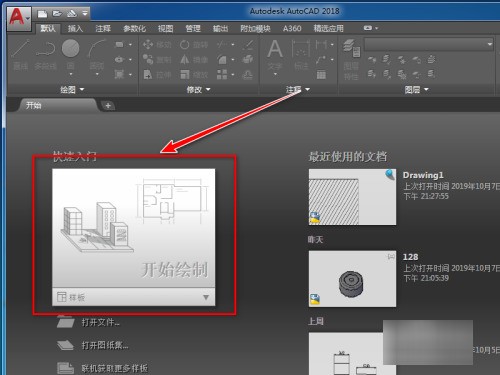Switch to the 输出 ribbon tab

pyautogui.click(x=220, y=28)
